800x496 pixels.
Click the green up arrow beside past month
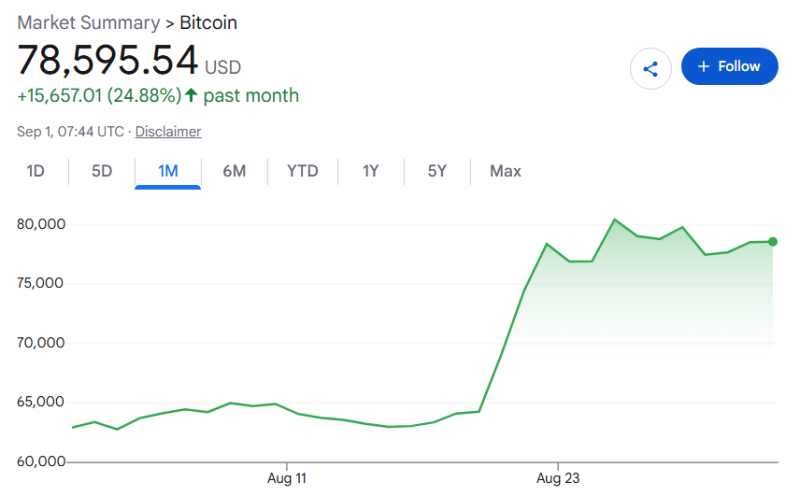191,95
